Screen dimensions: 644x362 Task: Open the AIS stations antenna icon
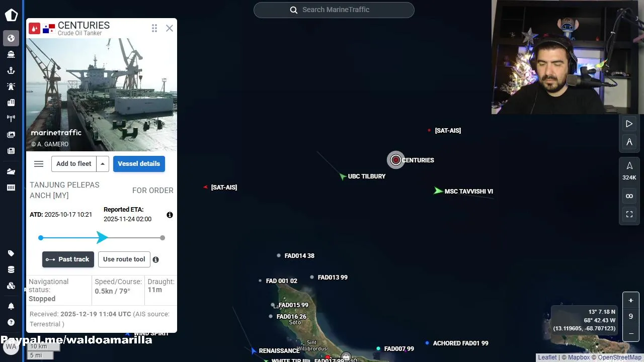[x=11, y=119]
